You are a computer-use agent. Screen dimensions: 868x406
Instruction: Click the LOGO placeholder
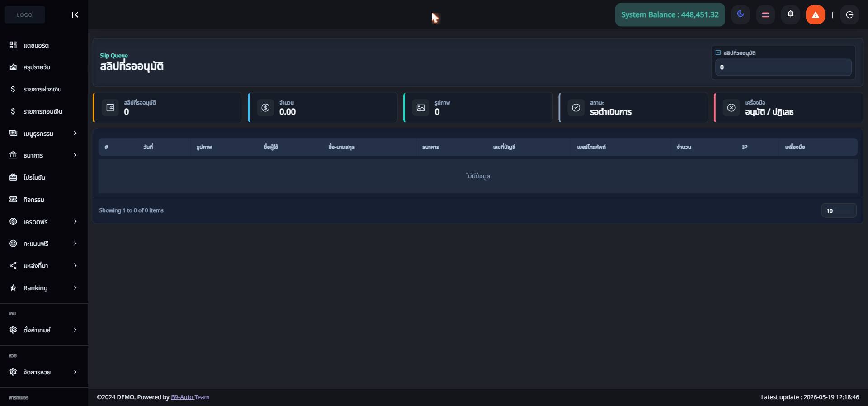coord(24,15)
